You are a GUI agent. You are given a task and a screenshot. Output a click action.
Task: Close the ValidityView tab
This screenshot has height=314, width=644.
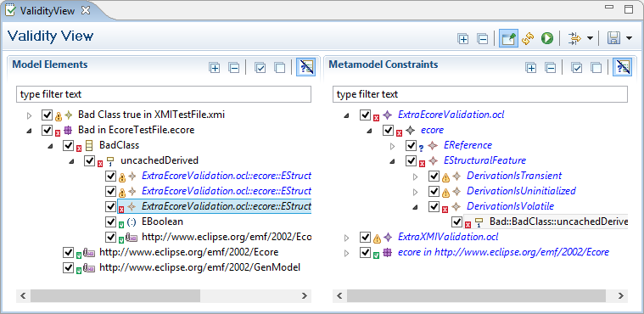(86, 10)
